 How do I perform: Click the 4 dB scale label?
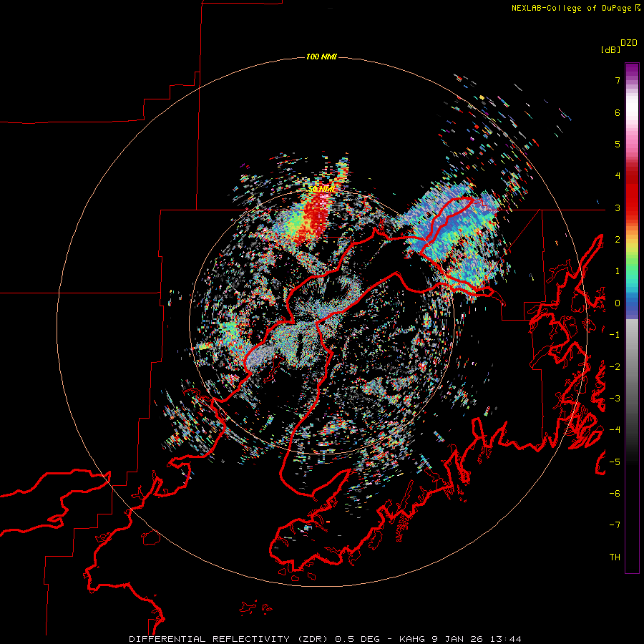click(x=618, y=176)
